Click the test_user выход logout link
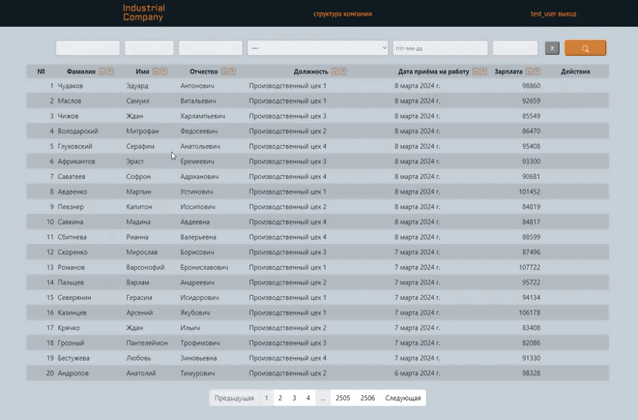 [553, 14]
